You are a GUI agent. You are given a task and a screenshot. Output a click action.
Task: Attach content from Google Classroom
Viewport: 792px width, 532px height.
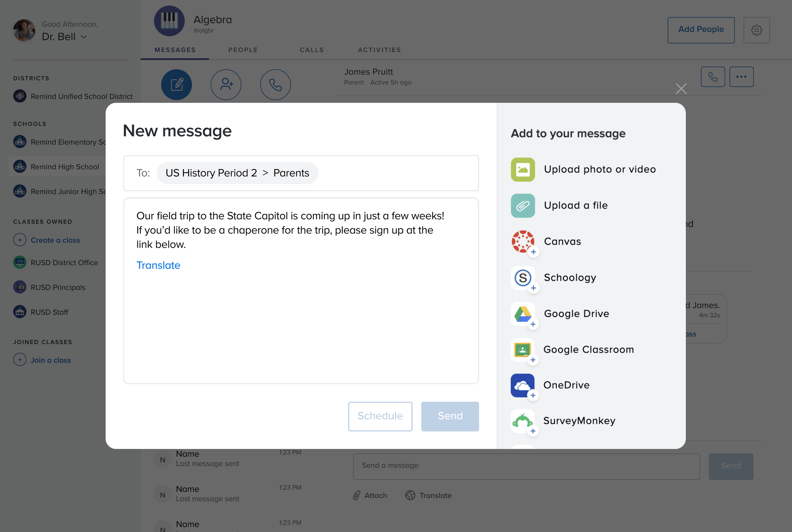coord(522,350)
